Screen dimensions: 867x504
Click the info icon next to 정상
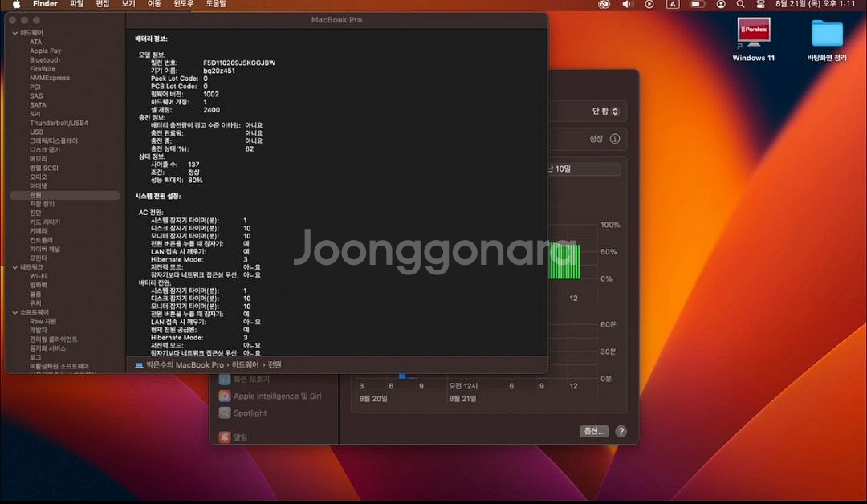pos(615,139)
